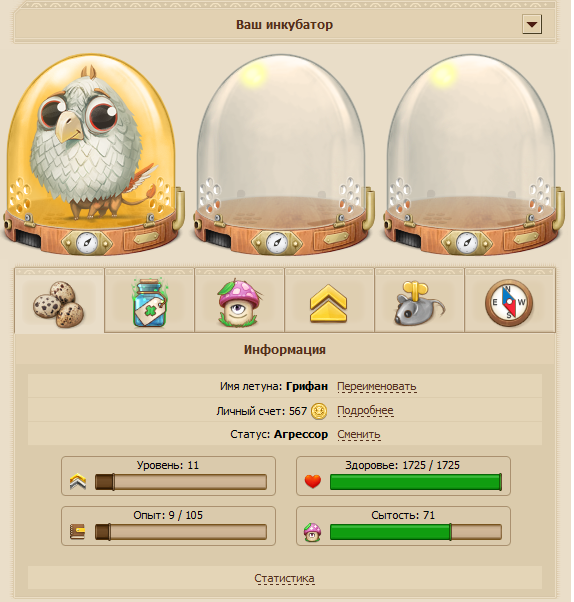This screenshot has height=602, width=574.
Task: Open the healing potion jar tab
Action: coord(149,301)
